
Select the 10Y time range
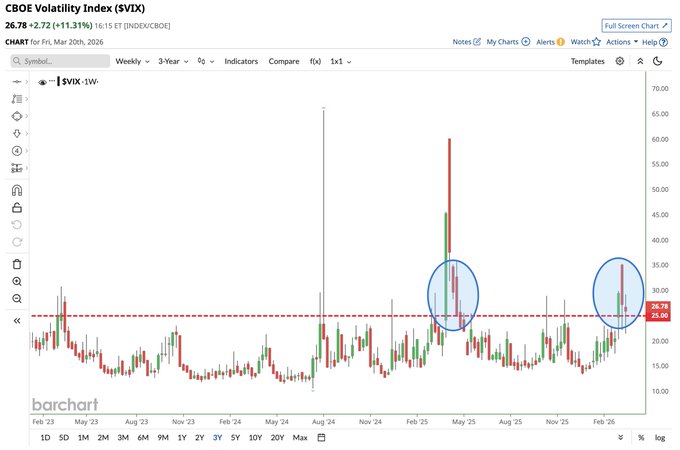(x=255, y=437)
